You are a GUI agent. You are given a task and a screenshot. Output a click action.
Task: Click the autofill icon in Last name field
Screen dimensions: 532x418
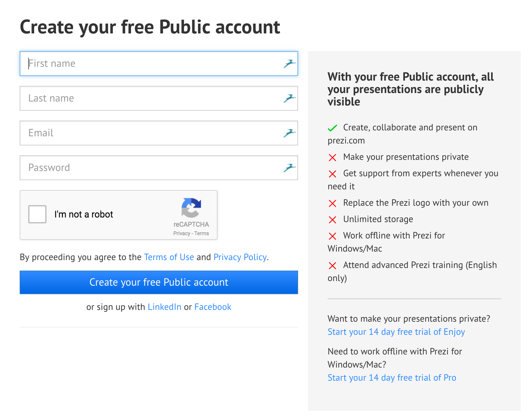point(290,98)
